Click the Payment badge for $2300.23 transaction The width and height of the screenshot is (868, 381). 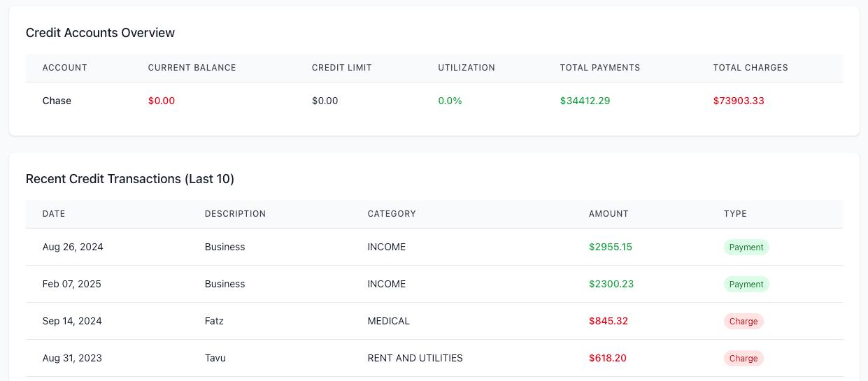(746, 285)
